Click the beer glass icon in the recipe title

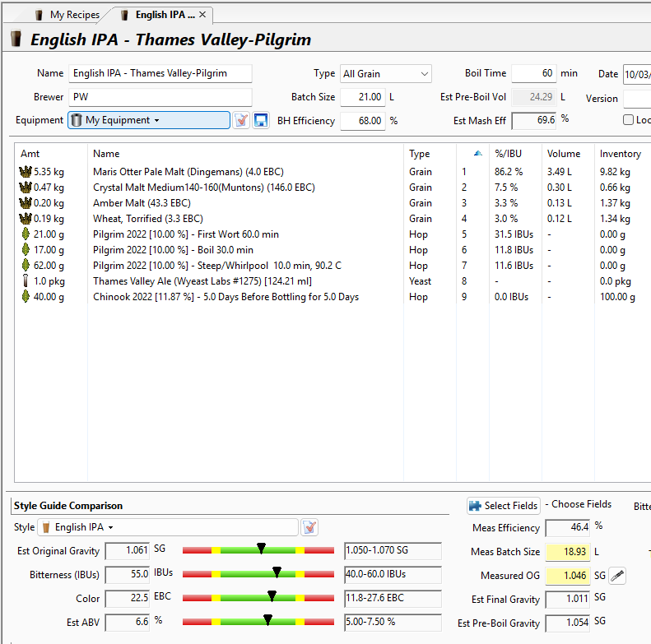click(x=16, y=39)
